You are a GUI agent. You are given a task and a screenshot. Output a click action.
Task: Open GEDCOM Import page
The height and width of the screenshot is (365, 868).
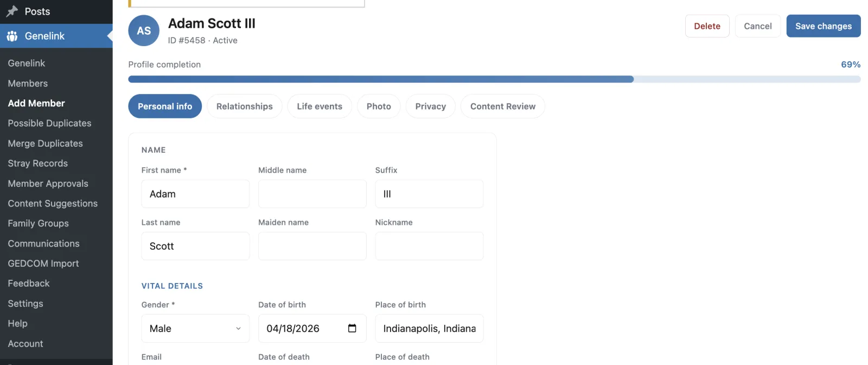click(43, 263)
